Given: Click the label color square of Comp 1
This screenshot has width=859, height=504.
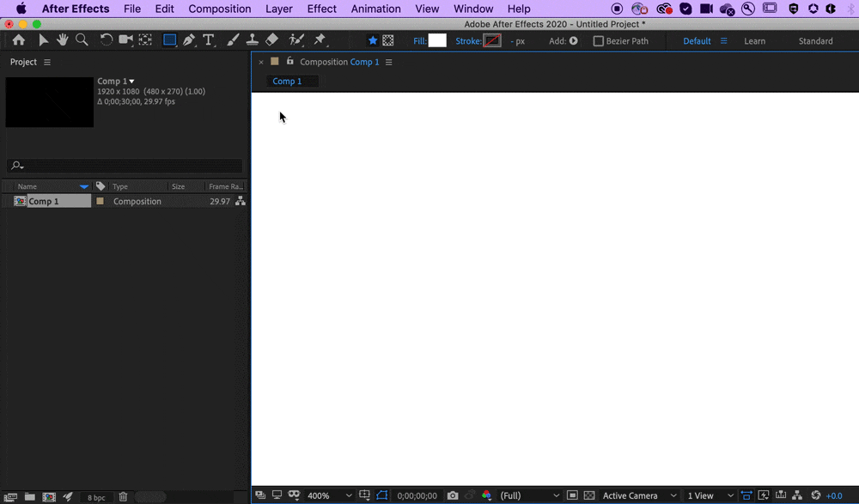Looking at the screenshot, I should [x=100, y=201].
